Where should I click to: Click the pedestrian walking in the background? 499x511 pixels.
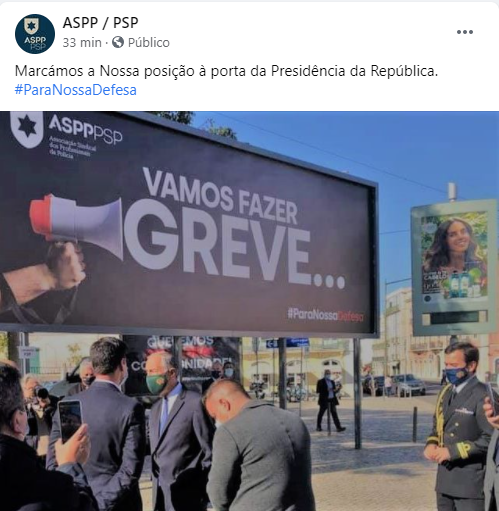(x=328, y=400)
